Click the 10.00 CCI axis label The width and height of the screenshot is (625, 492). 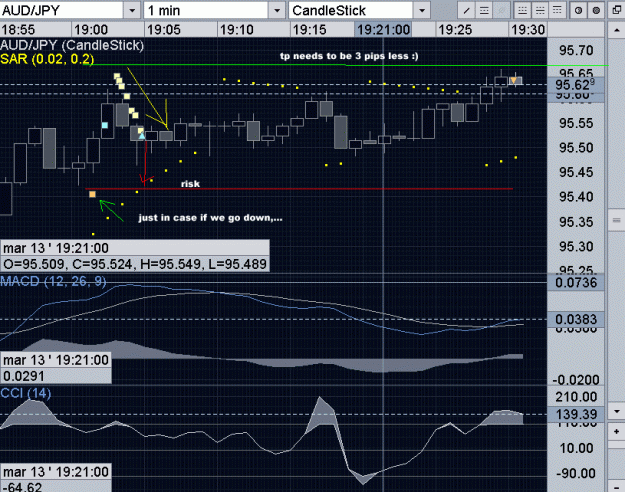576,449
